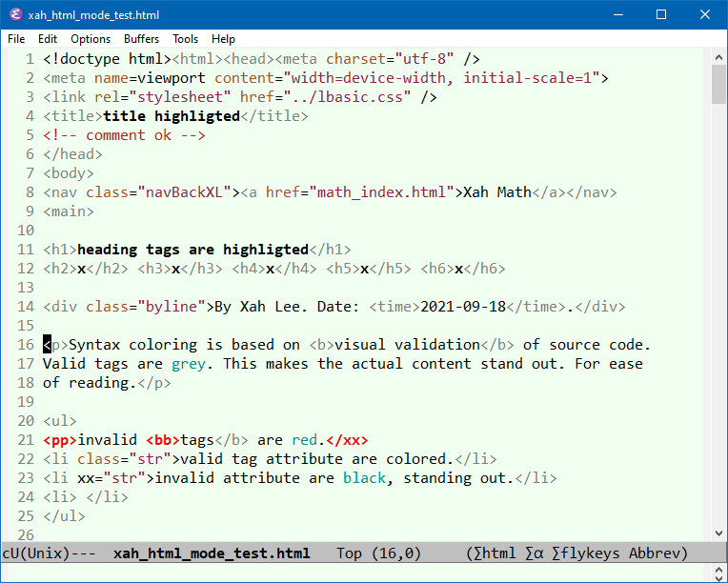Click the scroll down arrow of editor scrollbar
Image resolution: width=728 pixels, height=583 pixels.
(718, 533)
